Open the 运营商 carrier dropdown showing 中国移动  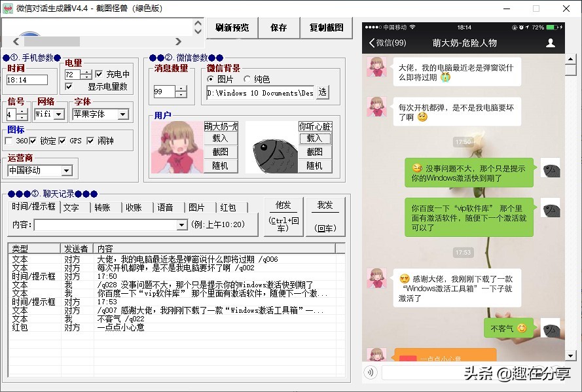point(67,171)
